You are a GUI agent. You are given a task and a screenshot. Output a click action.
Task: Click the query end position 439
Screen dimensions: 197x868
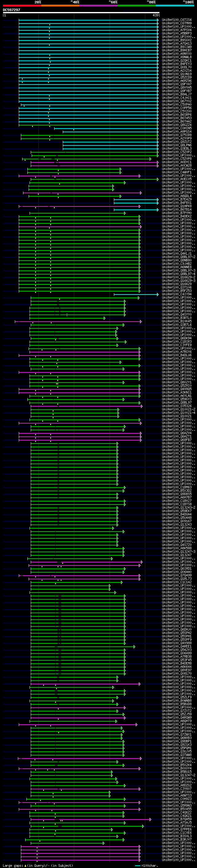tap(155, 15)
